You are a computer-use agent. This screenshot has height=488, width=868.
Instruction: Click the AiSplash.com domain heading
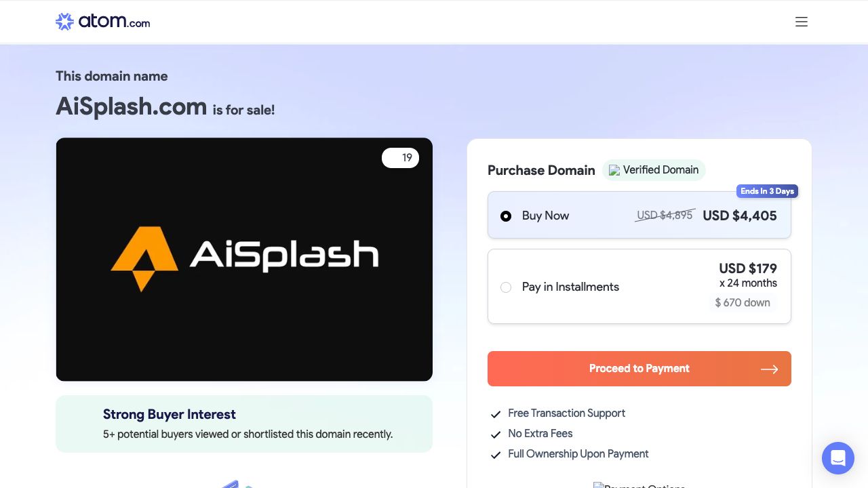click(132, 106)
